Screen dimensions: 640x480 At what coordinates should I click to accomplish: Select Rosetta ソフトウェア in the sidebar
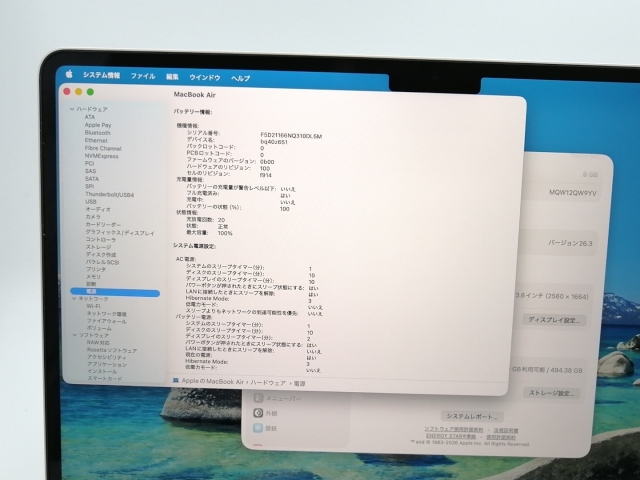tap(112, 350)
